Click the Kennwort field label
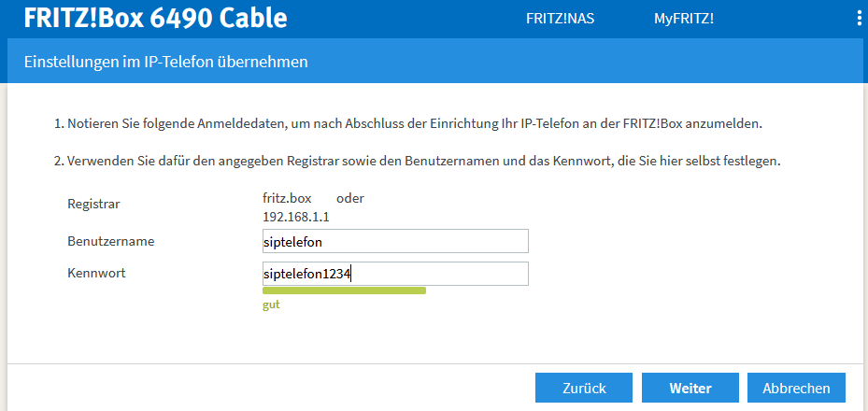The image size is (868, 411). [x=96, y=273]
